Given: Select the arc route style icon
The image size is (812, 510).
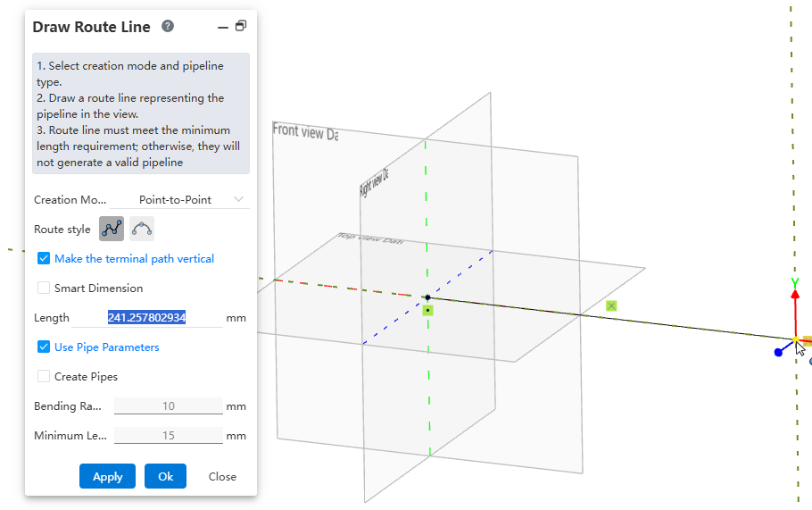Looking at the screenshot, I should click(x=142, y=230).
